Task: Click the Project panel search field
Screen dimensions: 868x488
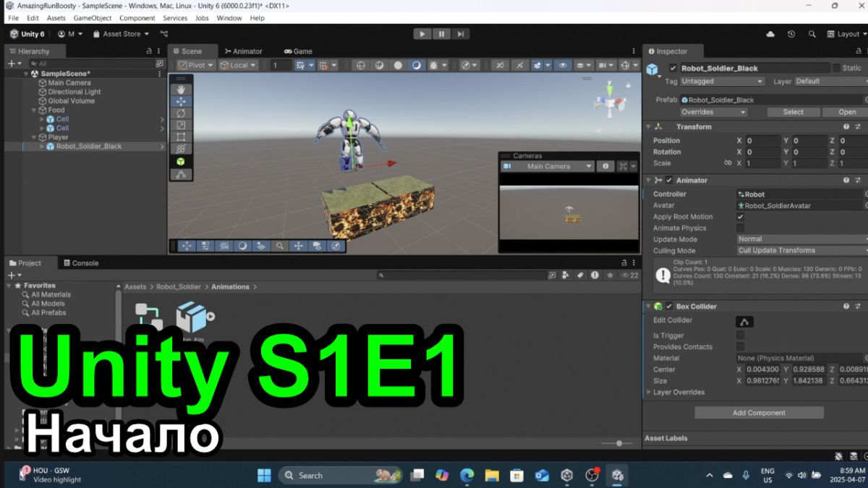Action: click(x=461, y=275)
